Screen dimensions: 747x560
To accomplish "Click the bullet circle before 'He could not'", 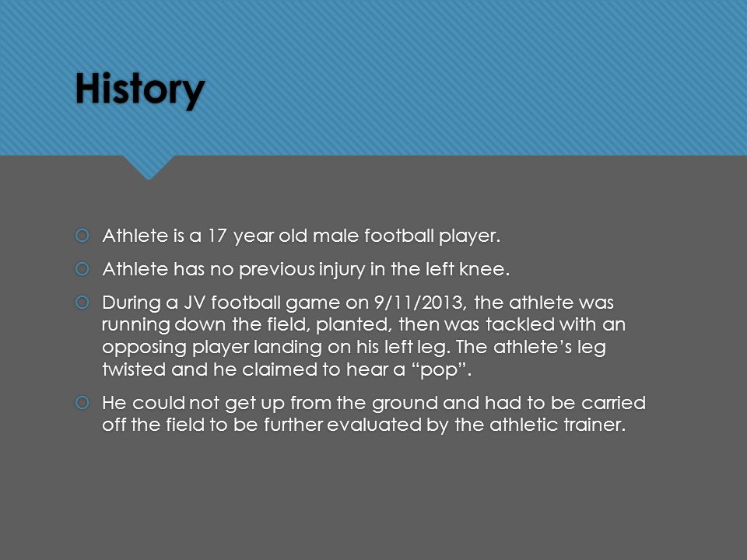I will pos(82,403).
